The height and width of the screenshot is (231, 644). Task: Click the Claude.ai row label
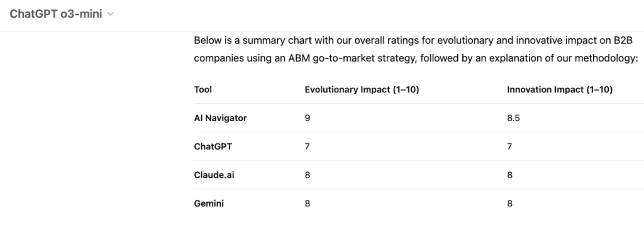[x=214, y=175]
